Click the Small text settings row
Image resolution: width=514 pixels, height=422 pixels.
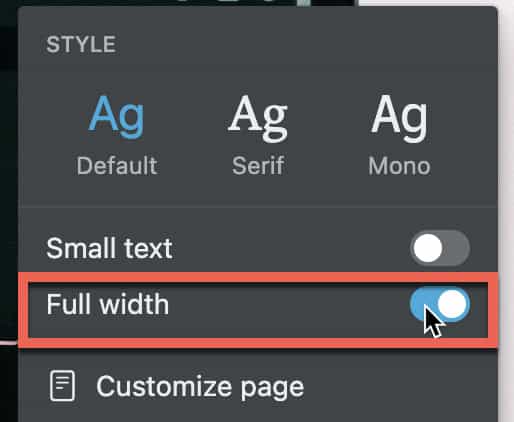click(258, 248)
